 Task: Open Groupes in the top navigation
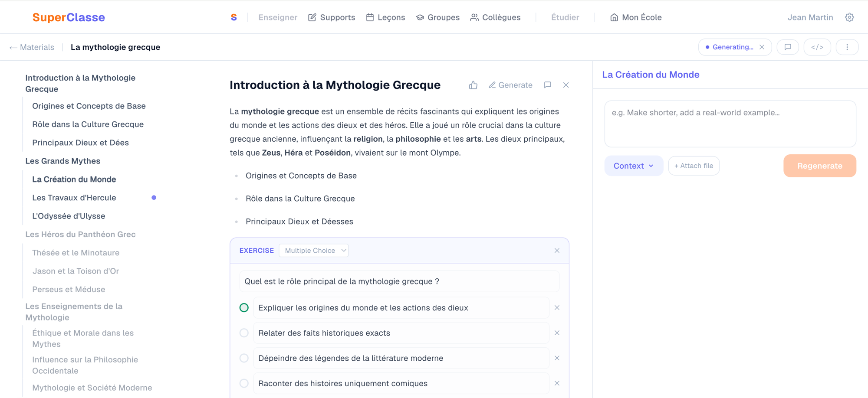(437, 17)
